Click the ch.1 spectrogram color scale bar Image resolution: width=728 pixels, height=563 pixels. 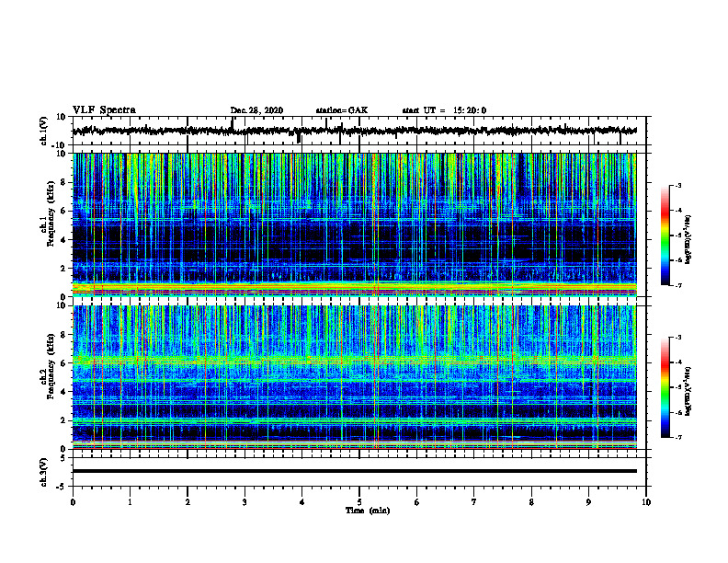[665, 236]
